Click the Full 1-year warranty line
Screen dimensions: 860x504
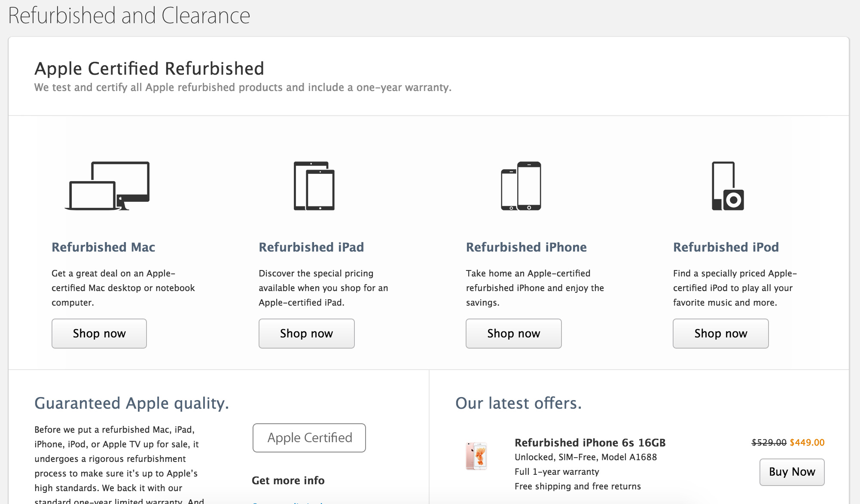pyautogui.click(x=557, y=472)
